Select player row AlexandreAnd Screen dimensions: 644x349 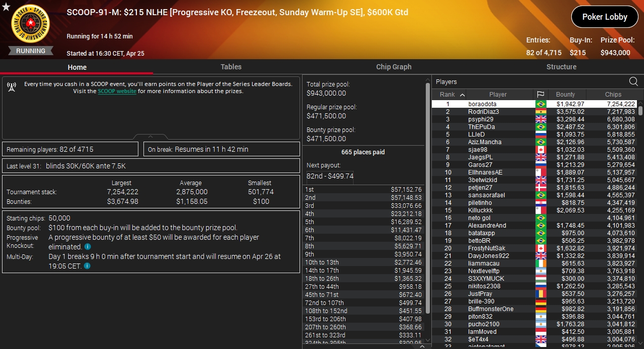[x=534, y=225]
